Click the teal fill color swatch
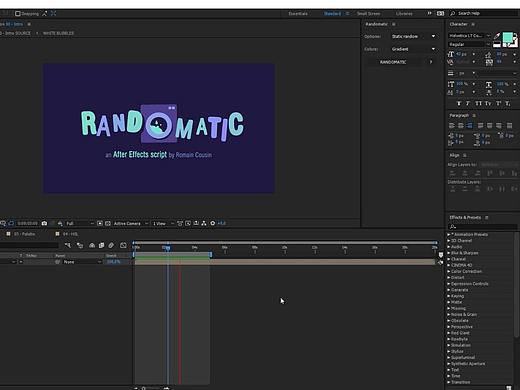The width and height of the screenshot is (520, 390). [507, 37]
